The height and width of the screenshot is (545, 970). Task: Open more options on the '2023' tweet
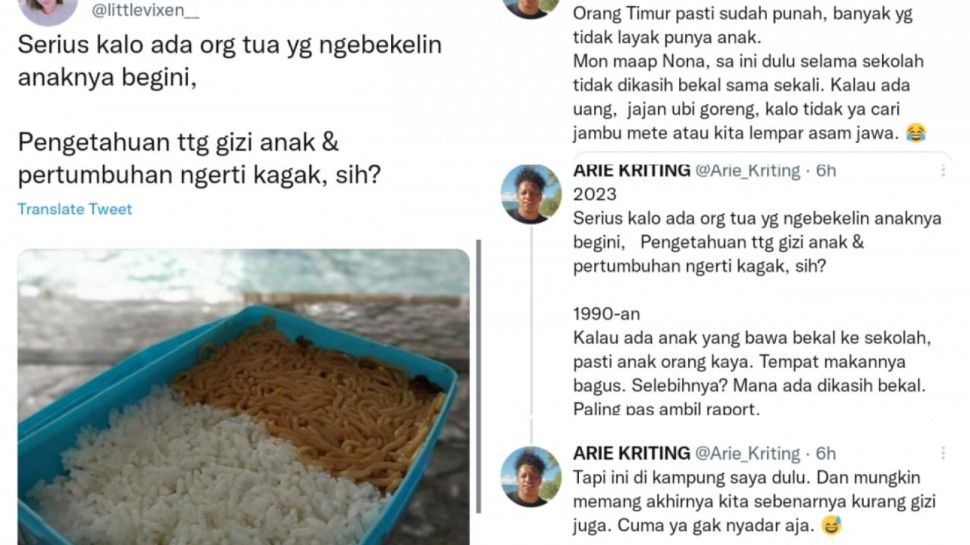(x=943, y=170)
